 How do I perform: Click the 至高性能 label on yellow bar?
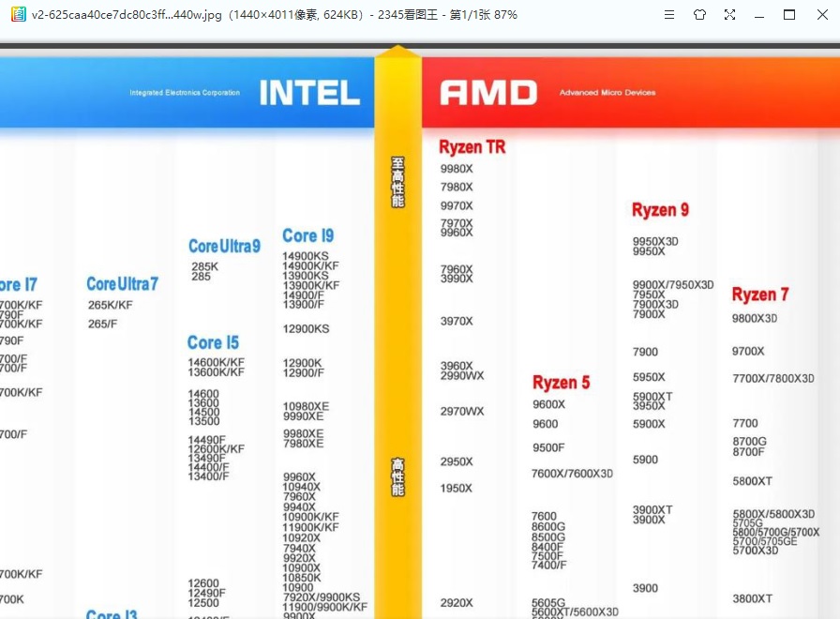pos(397,181)
